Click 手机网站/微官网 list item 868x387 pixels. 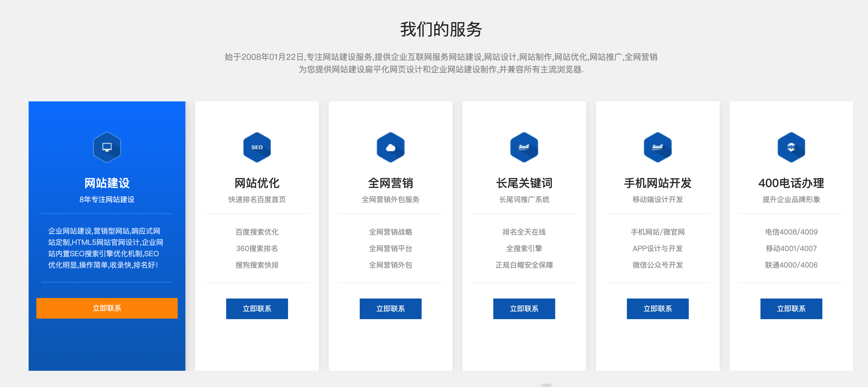(x=657, y=232)
